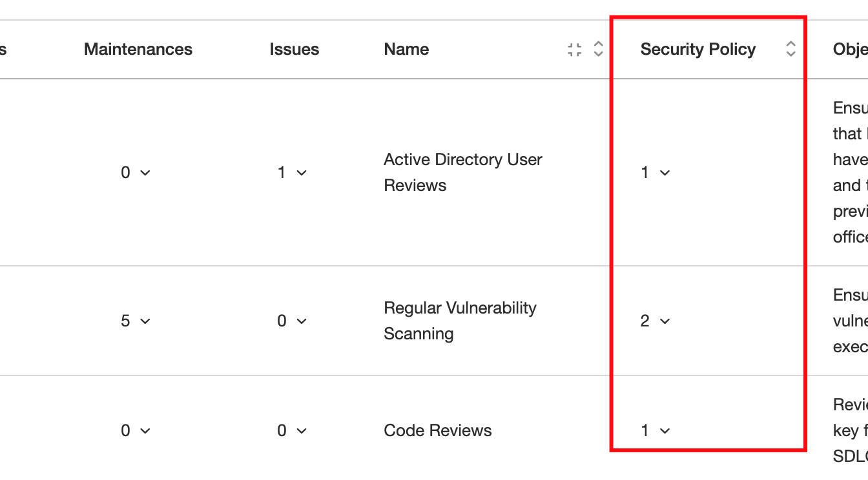The width and height of the screenshot is (868, 480).
Task: Expand Issues count for Active Directory User Reviews
Action: pos(292,172)
